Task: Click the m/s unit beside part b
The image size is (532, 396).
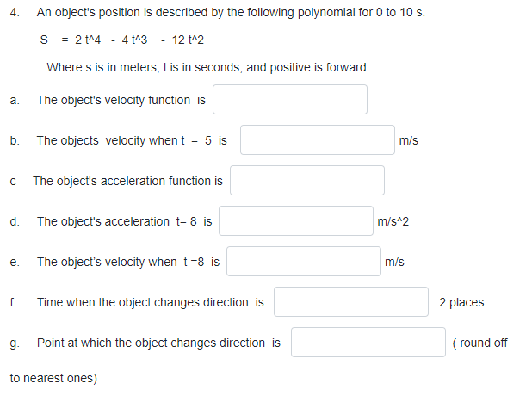Action: (x=409, y=140)
